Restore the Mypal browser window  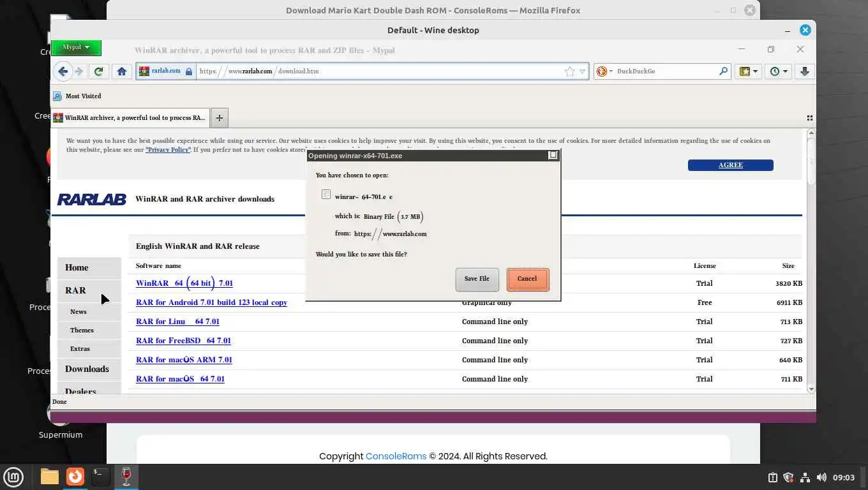[x=771, y=49]
